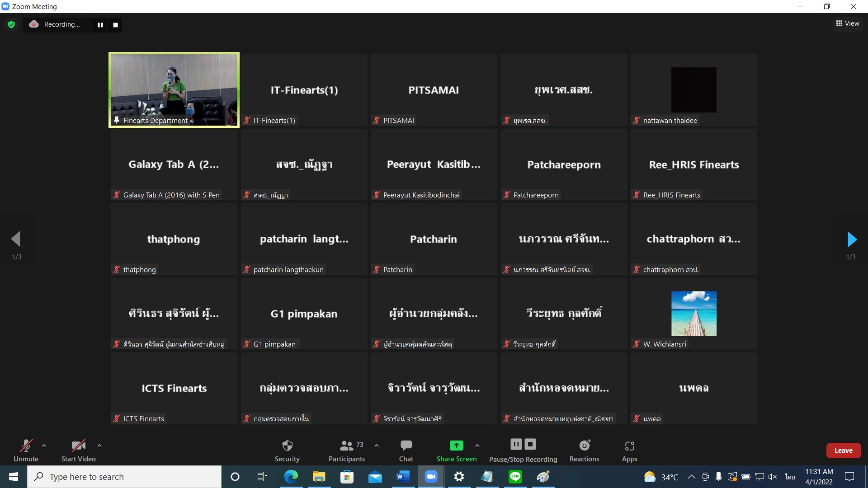868x488 pixels.
Task: Click the green encryption shield icon
Action: click(x=11, y=24)
